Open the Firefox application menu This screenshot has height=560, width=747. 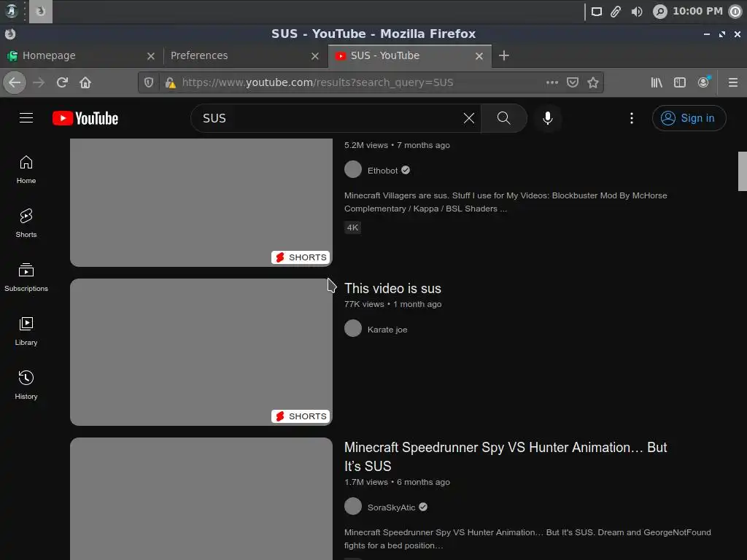(x=733, y=82)
